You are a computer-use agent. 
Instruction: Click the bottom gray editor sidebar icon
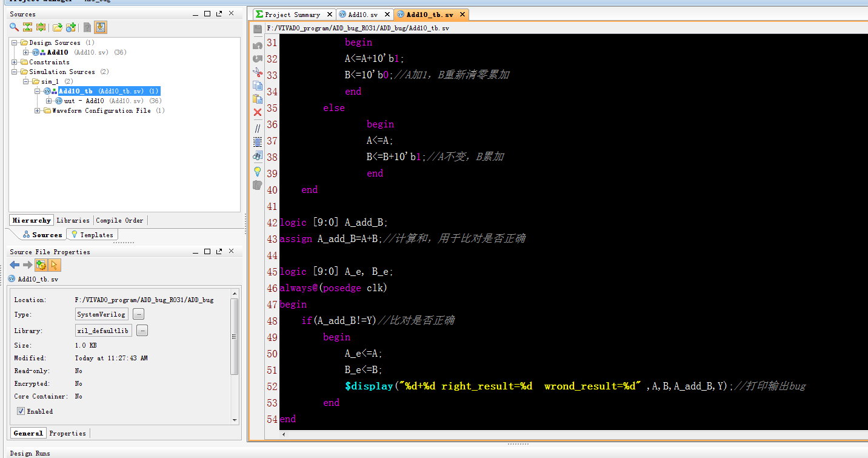click(258, 185)
